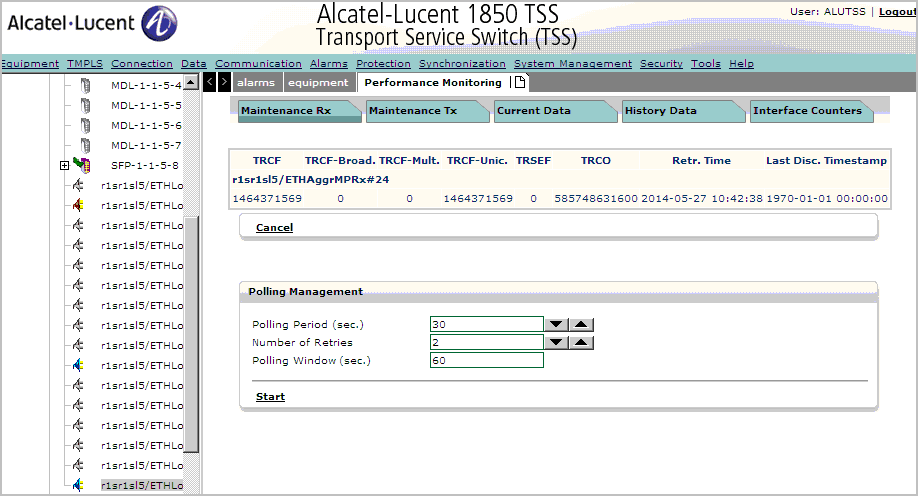Open the History Data tab

tap(683, 111)
